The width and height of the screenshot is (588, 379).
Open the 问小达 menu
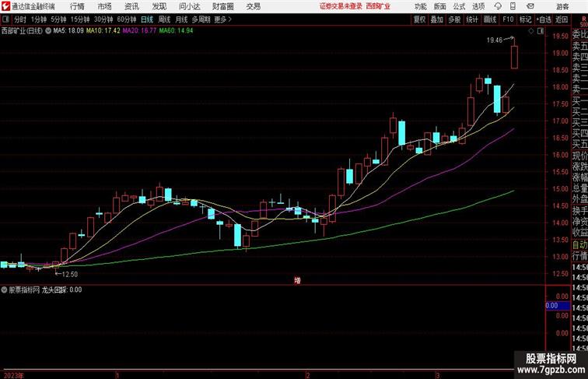tap(189, 6)
